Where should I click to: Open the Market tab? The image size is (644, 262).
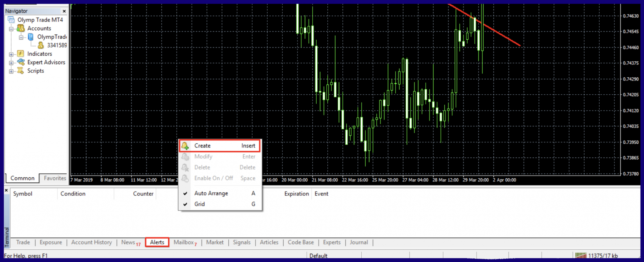coord(215,242)
